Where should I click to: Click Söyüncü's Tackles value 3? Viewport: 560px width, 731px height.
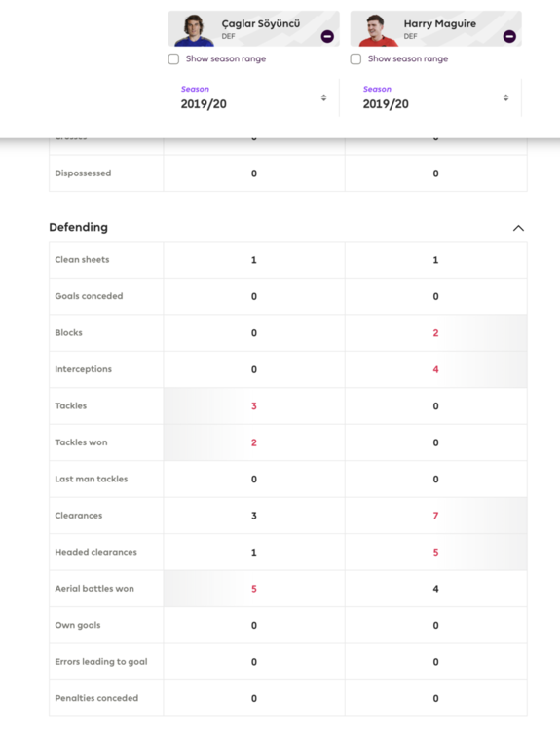[x=254, y=406]
